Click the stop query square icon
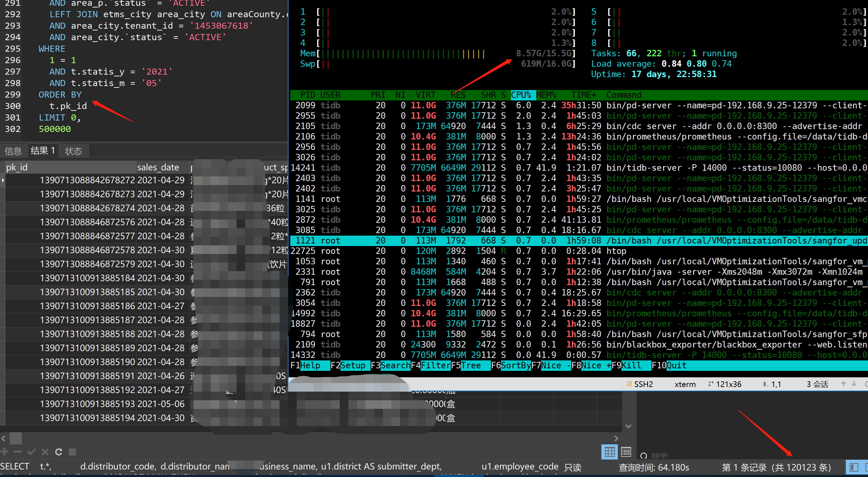This screenshot has width=868, height=477. [x=72, y=452]
